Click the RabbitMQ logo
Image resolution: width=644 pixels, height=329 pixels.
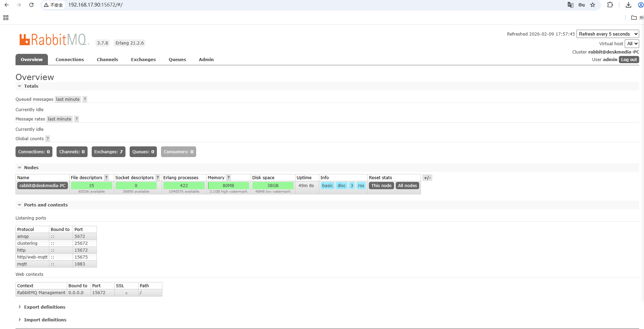[54, 40]
